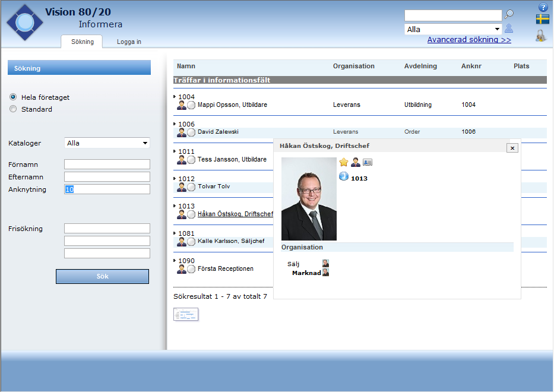The width and height of the screenshot is (554, 392).
Task: Click status circle for Kalle Karlsson
Action: point(191,242)
